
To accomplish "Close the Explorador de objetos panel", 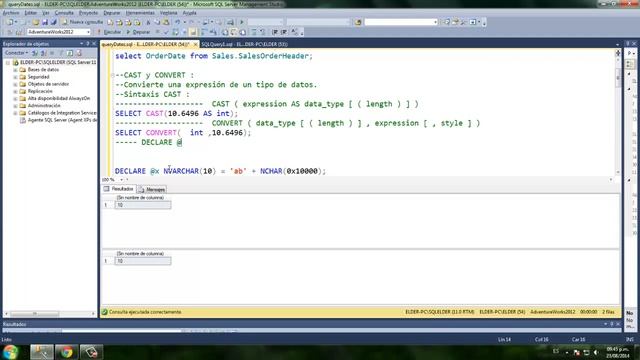I will pos(94,43).
